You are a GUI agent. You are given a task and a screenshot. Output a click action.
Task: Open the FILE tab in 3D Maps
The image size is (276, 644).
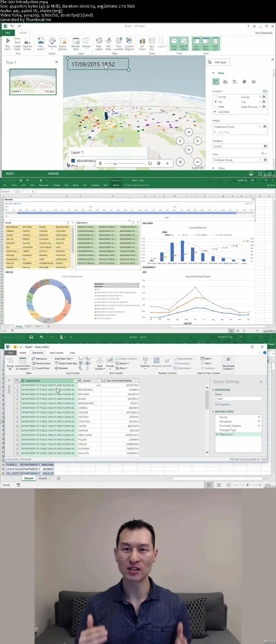coord(8,33)
